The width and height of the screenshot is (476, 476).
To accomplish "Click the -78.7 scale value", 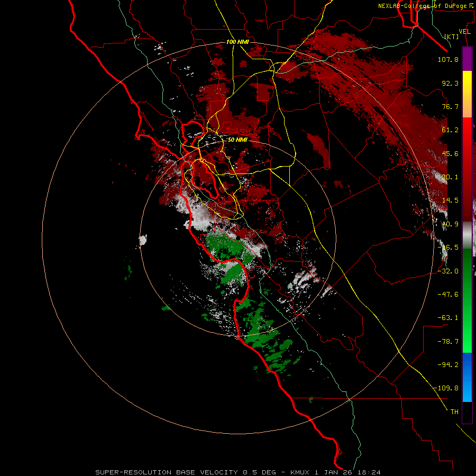I will (448, 342).
